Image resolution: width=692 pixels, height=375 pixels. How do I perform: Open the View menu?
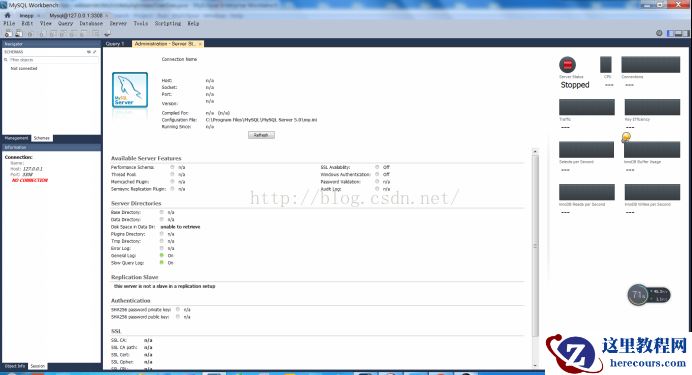point(45,23)
